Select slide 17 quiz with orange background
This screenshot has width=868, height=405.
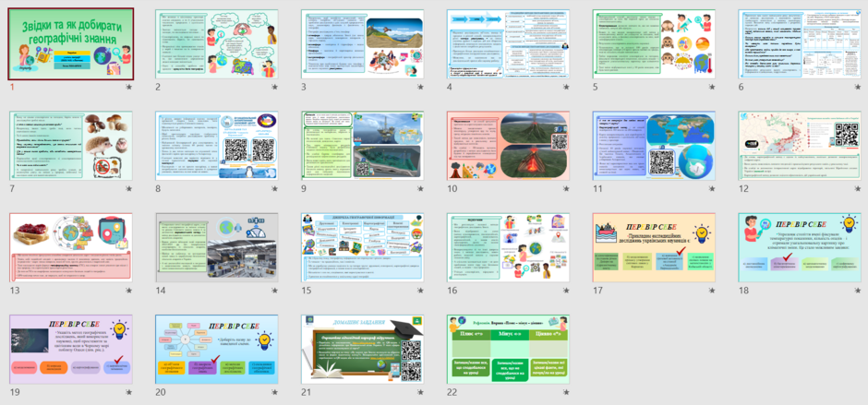click(654, 248)
